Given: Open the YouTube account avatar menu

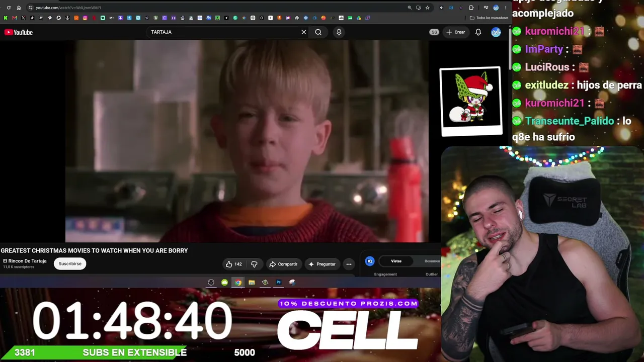Looking at the screenshot, I should pos(496,32).
